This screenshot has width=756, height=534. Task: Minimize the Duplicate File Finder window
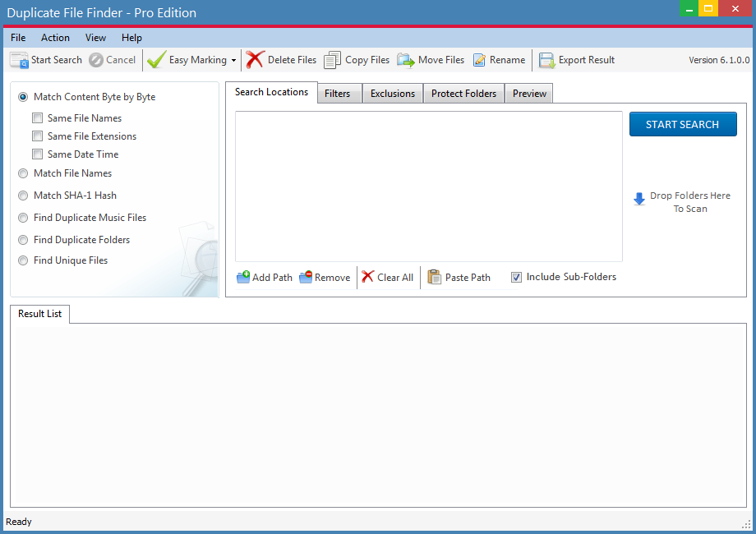689,8
